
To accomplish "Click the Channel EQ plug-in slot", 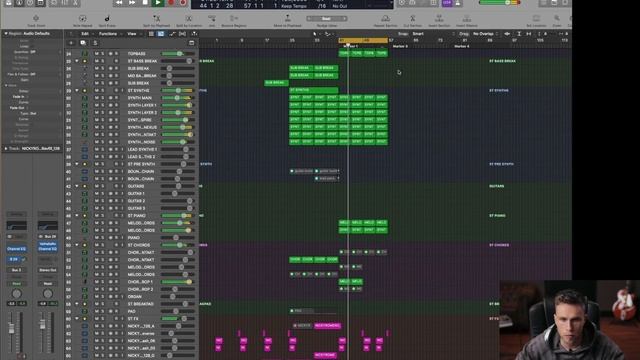I will click(16, 249).
